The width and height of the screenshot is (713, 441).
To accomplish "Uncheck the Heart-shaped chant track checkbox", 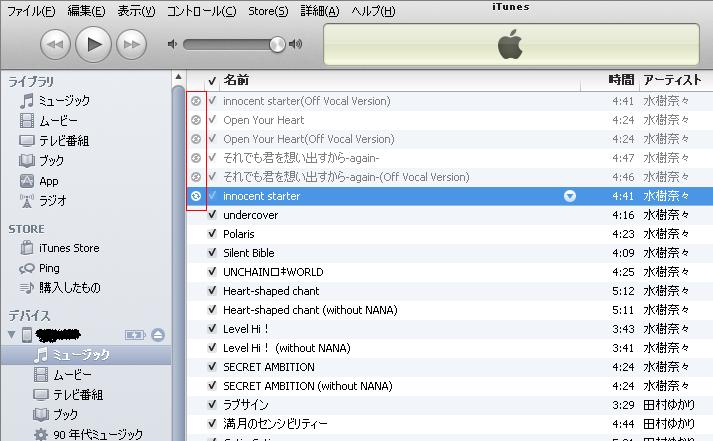I will (212, 291).
